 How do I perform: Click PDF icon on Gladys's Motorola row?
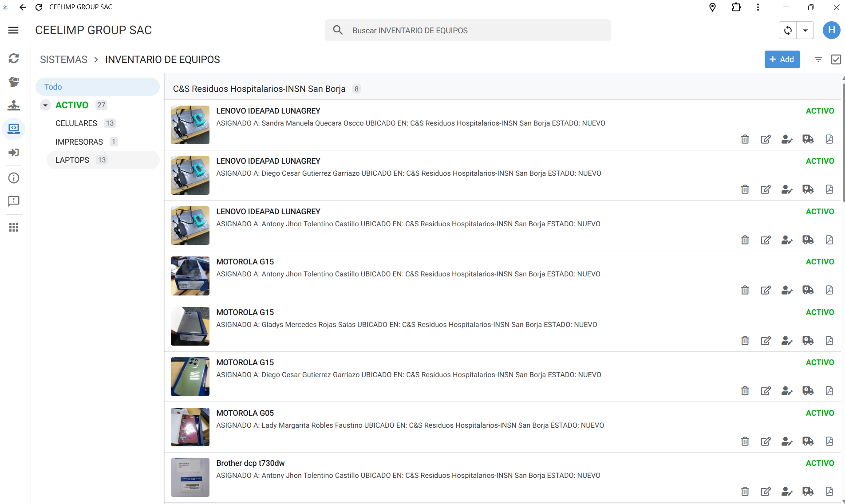point(829,341)
